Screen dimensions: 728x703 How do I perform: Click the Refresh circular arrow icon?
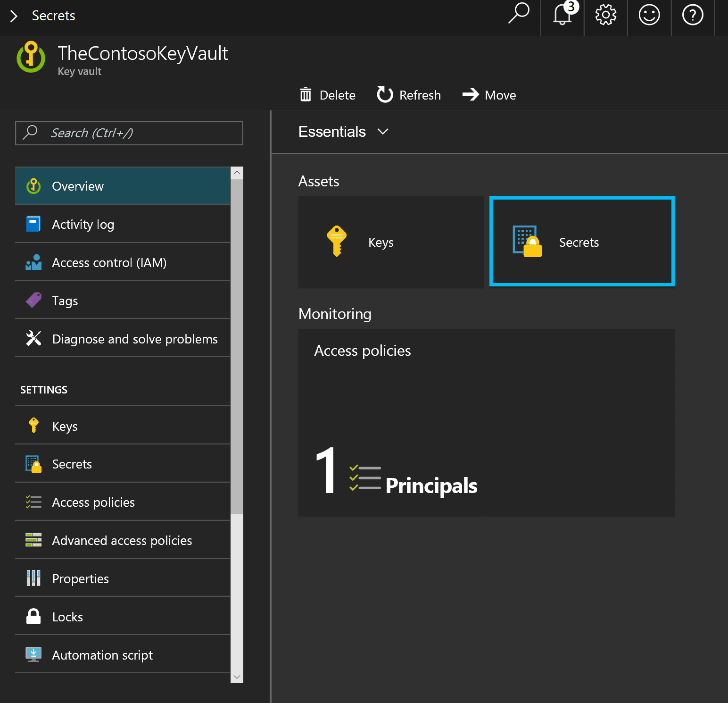[385, 94]
